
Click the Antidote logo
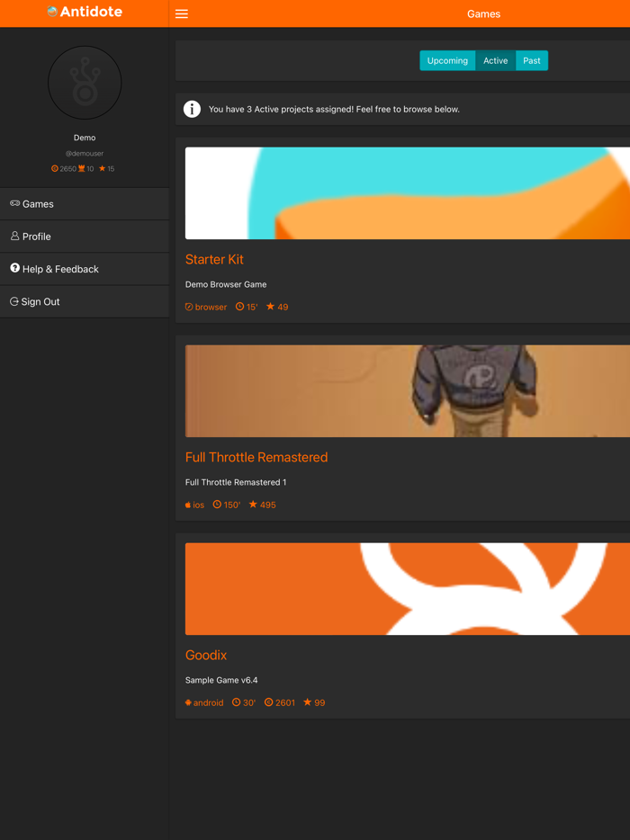point(85,12)
